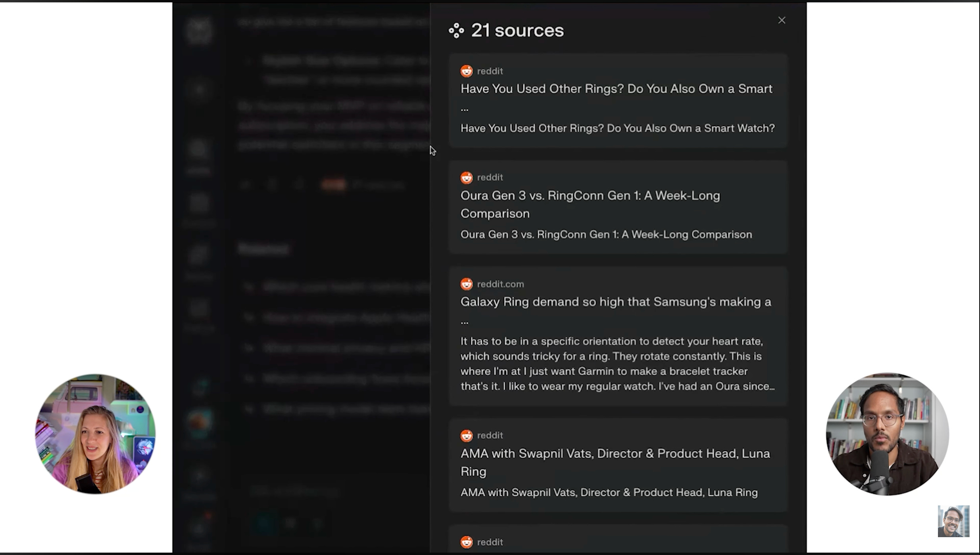Click Reddit icon on the bottom partial card
The width and height of the screenshot is (980, 555).
(x=467, y=542)
